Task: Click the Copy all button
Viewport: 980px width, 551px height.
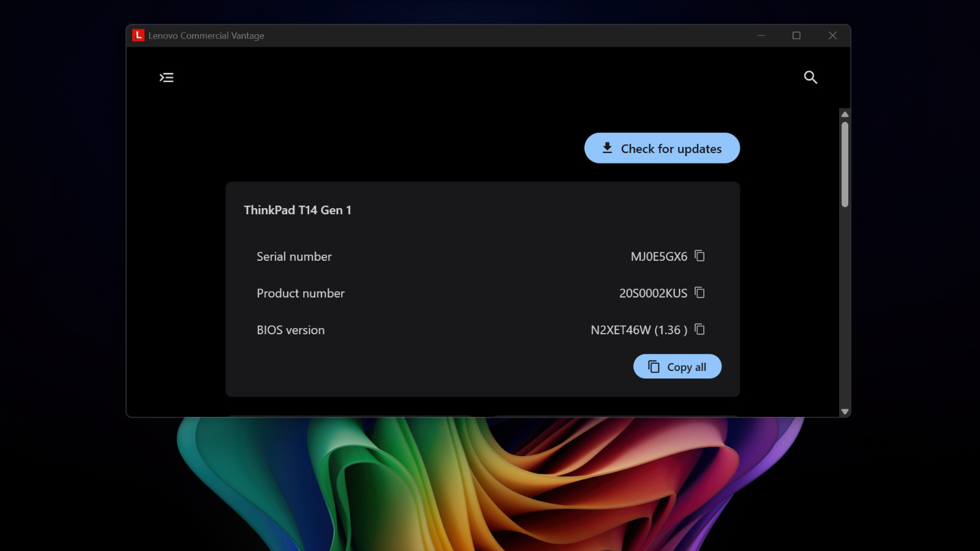Action: click(x=677, y=367)
